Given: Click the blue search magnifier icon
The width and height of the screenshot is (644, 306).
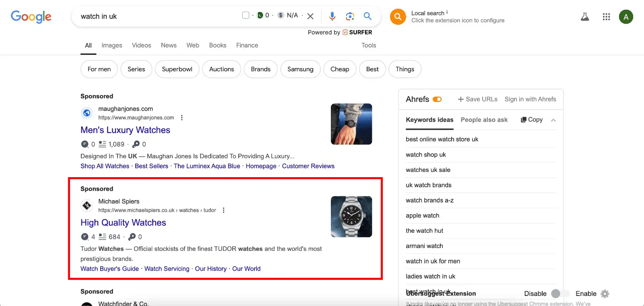Looking at the screenshot, I should pos(367,16).
